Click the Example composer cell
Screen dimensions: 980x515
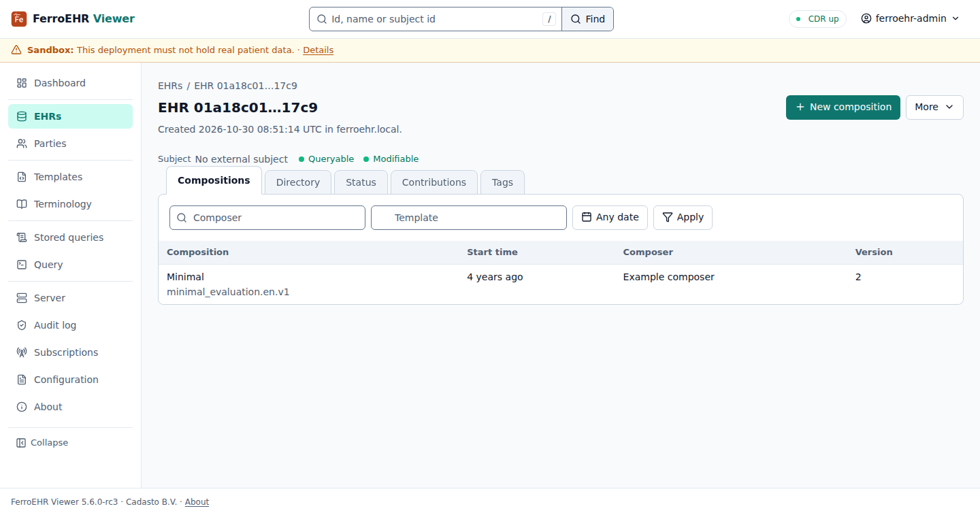tap(669, 277)
